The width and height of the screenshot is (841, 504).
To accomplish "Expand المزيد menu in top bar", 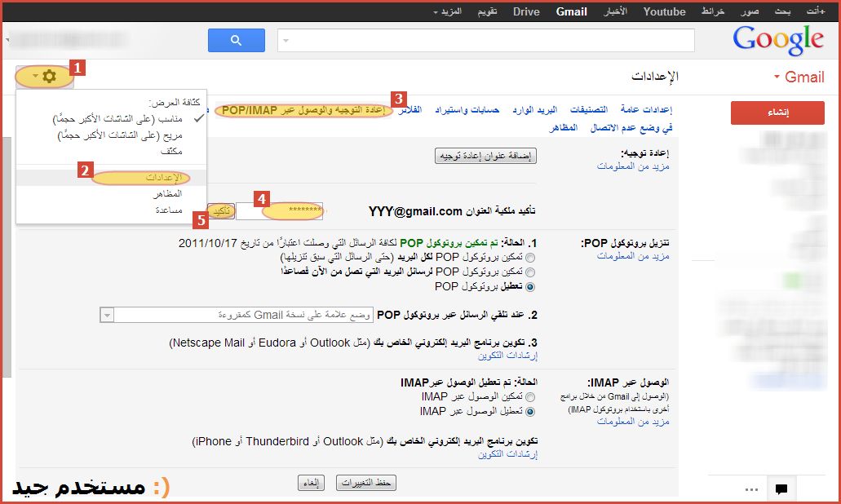I will (x=447, y=11).
